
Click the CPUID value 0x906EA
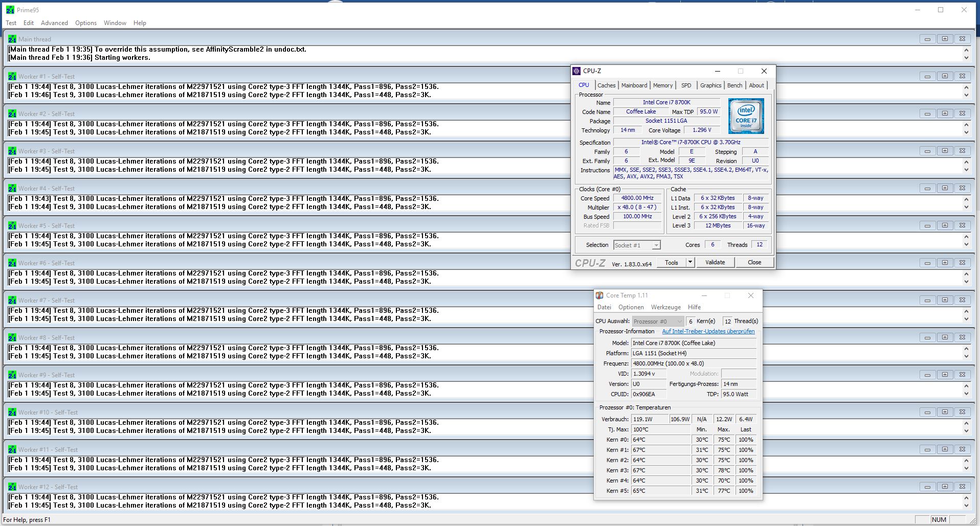point(649,394)
